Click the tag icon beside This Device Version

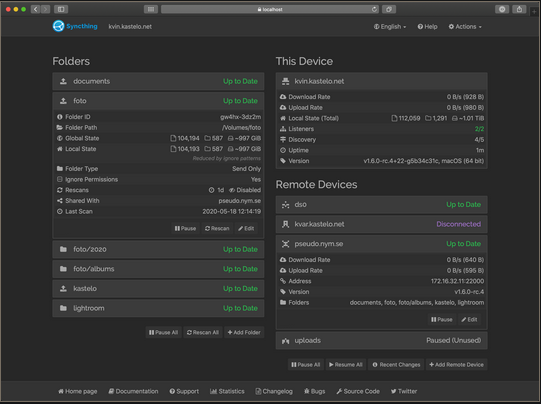(283, 161)
